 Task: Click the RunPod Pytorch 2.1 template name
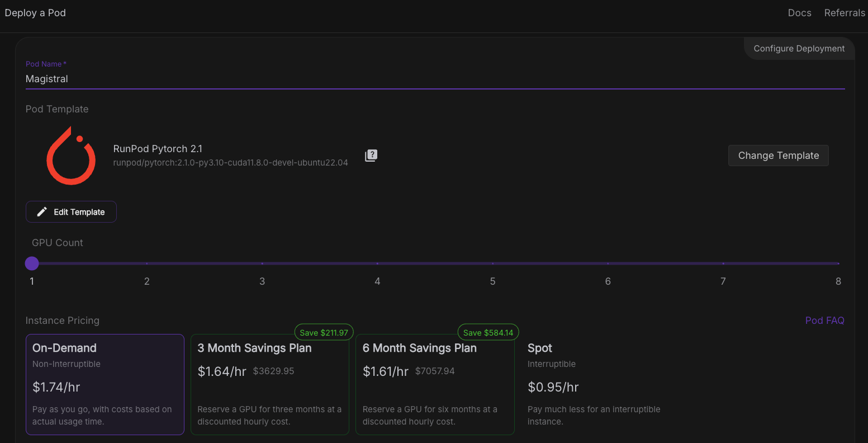(158, 149)
